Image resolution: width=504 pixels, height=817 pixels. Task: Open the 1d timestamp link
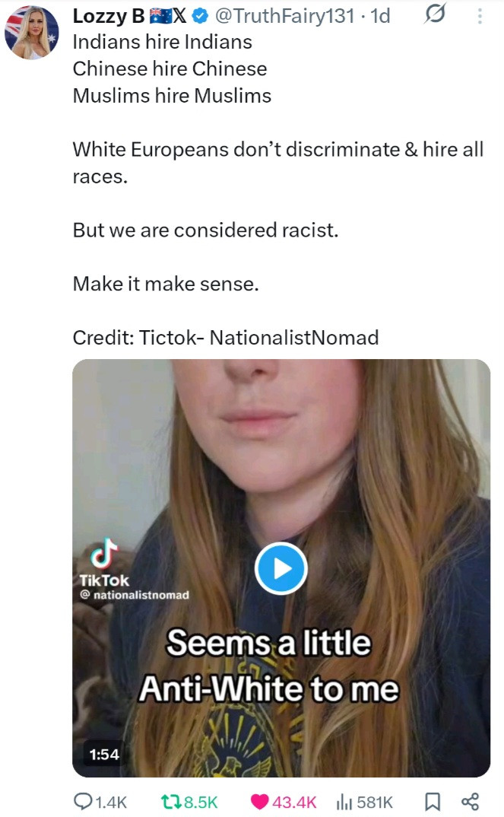tap(380, 16)
